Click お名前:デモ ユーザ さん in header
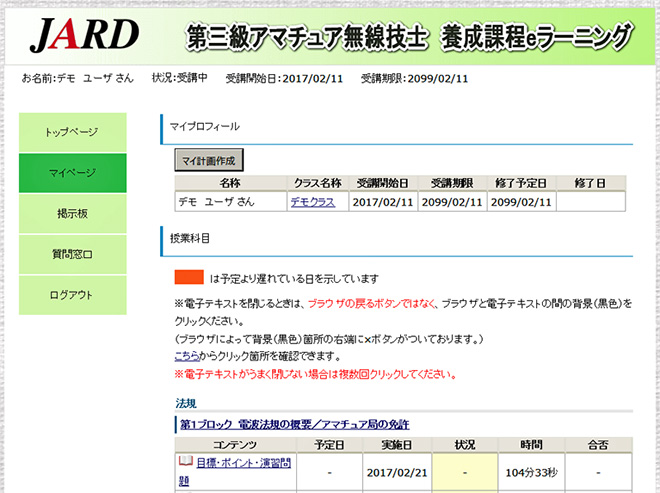Image resolution: width=660 pixels, height=493 pixels. [x=77, y=78]
